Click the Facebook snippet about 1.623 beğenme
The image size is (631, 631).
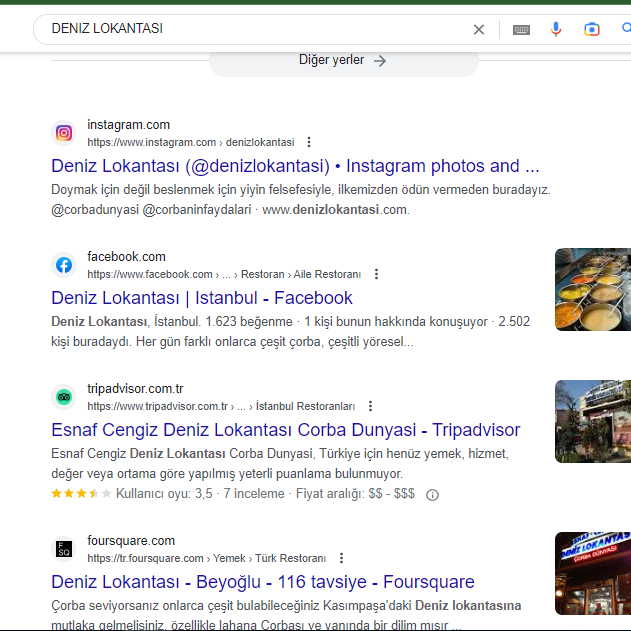coord(290,332)
